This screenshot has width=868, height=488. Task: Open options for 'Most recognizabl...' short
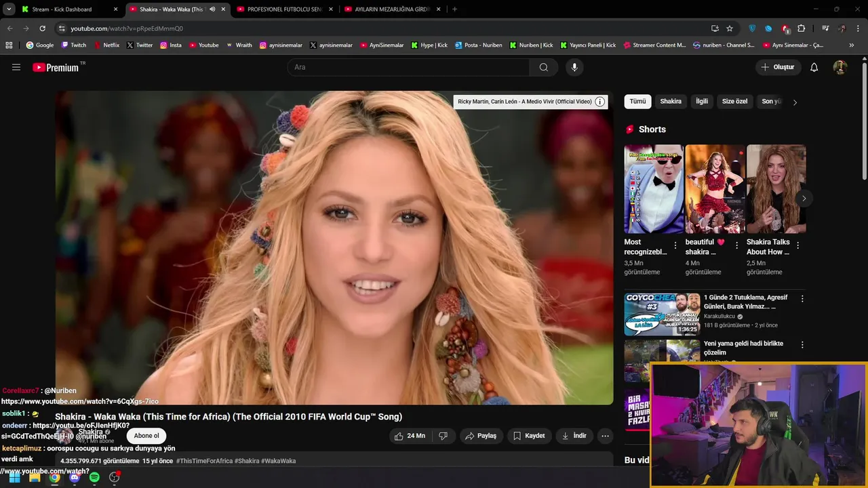675,246
